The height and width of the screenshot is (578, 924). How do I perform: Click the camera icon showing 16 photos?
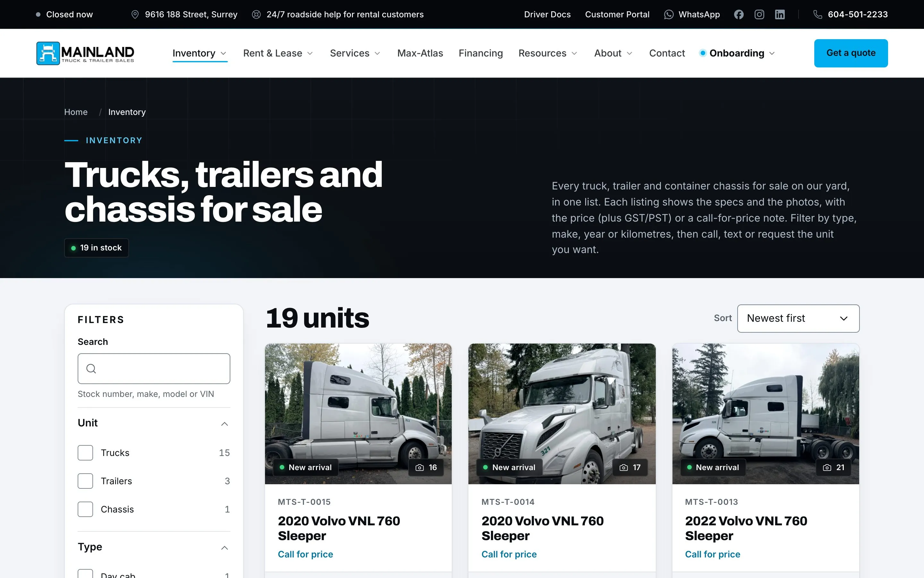coord(420,468)
